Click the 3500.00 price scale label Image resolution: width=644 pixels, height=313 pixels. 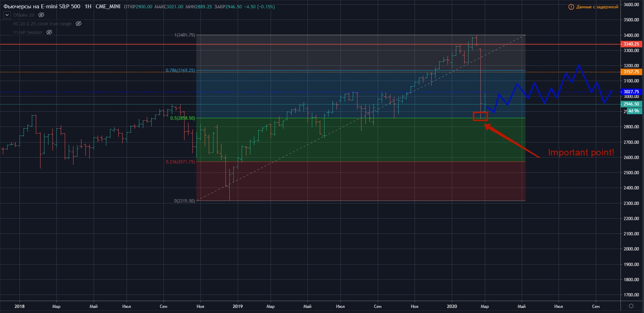[x=631, y=20]
